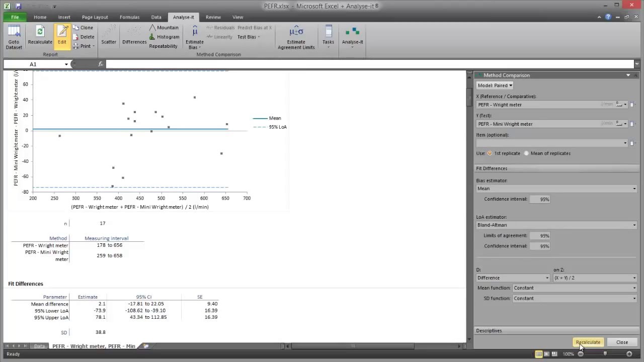This screenshot has width=644, height=362.
Task: Open the Tasks menu
Action: click(x=328, y=37)
